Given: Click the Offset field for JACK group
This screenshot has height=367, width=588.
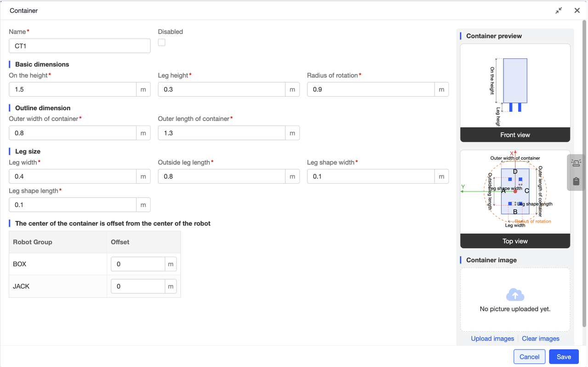Looking at the screenshot, I should [x=138, y=286].
